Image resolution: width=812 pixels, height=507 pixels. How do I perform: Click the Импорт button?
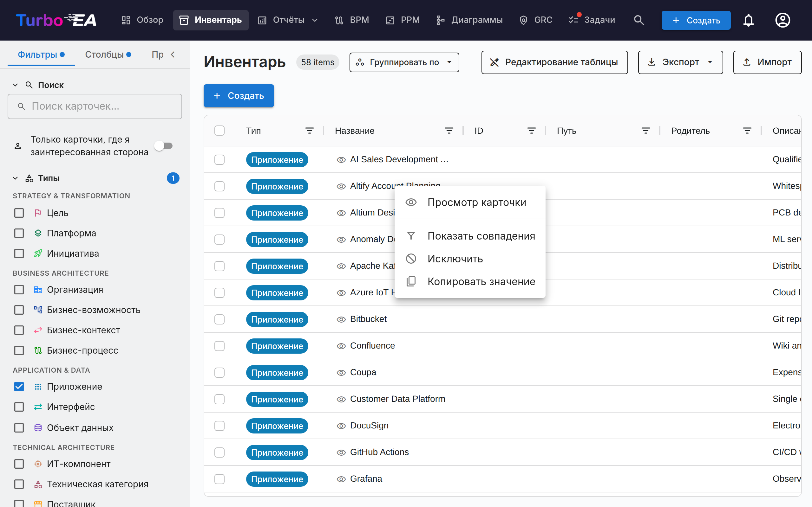click(767, 62)
